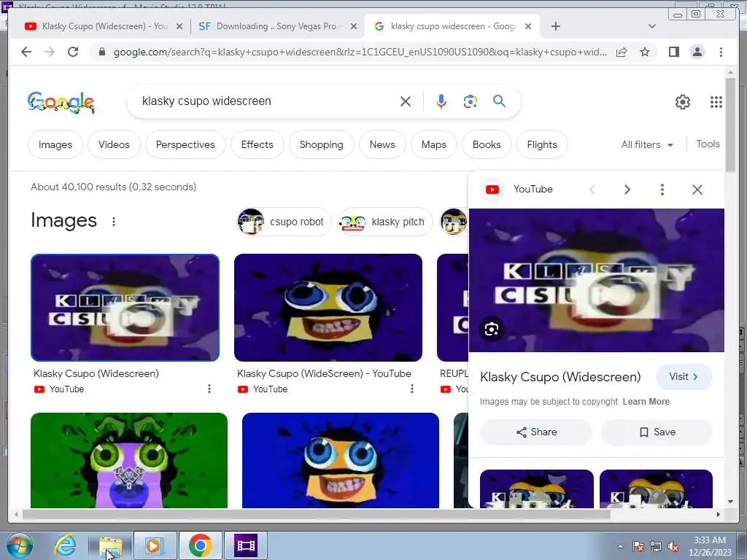Viewport: 747px width, 560px height.
Task: Click the forward navigation arrow
Action: coord(50,52)
